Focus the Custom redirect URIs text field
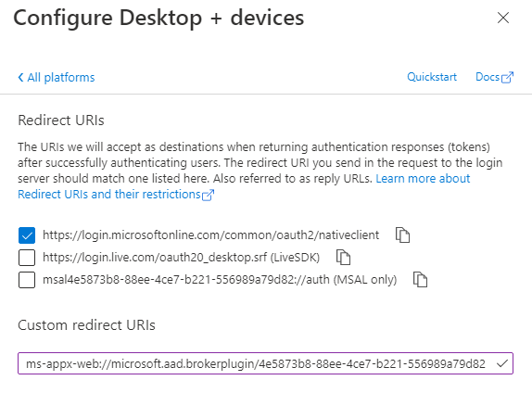 pos(265,363)
